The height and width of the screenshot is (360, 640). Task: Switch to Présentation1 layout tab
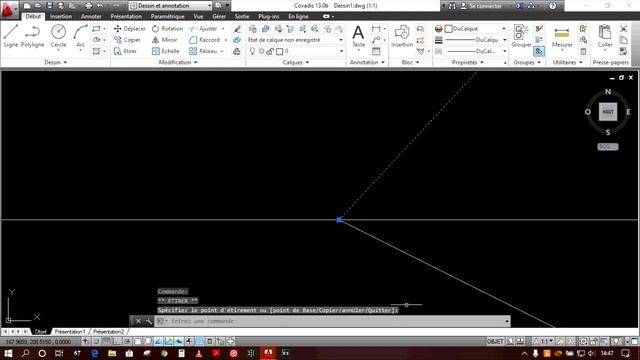pyautogui.click(x=70, y=331)
